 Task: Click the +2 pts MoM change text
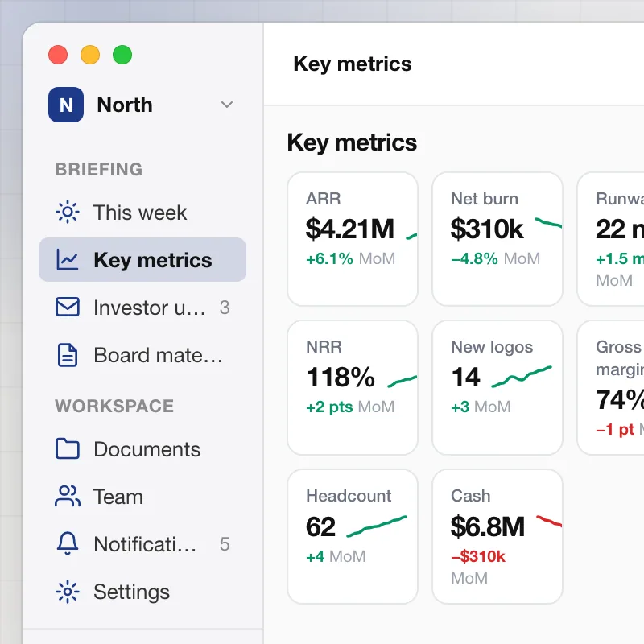(x=350, y=407)
